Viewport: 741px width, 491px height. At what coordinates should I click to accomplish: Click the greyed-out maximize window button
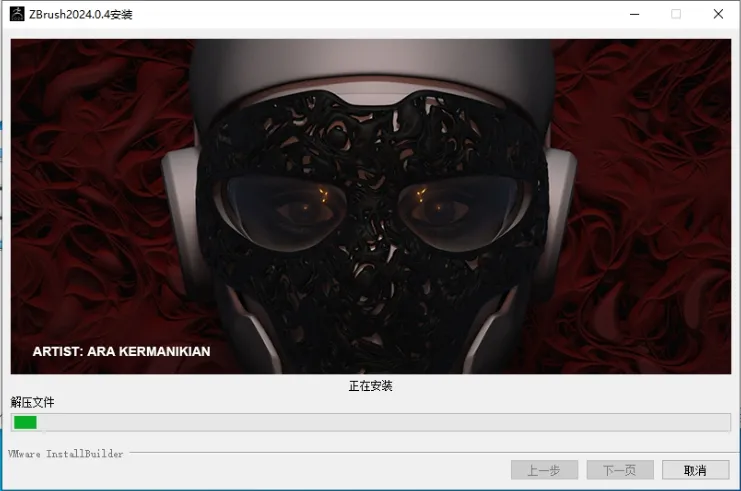pos(676,14)
